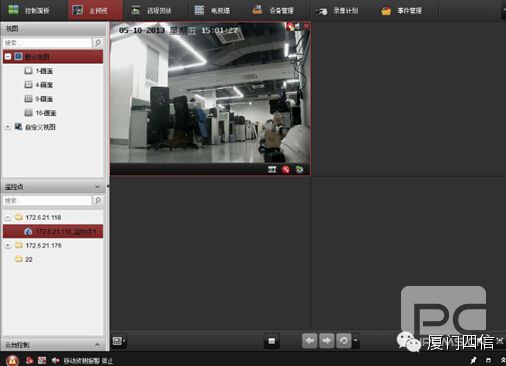Image resolution: width=506 pixels, height=366 pixels.
Task: Expand the 172.6.21.176 device group
Action: pyautogui.click(x=8, y=245)
